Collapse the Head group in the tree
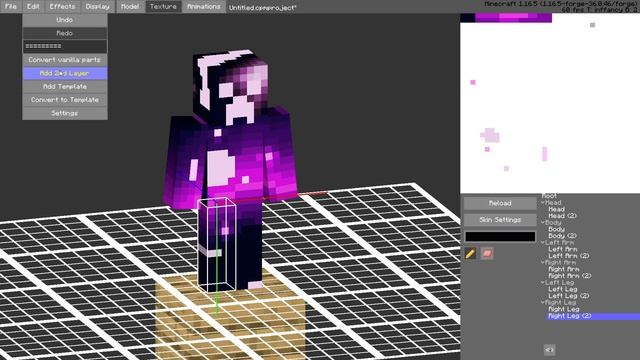Image resolution: width=640 pixels, height=360 pixels. tap(543, 202)
